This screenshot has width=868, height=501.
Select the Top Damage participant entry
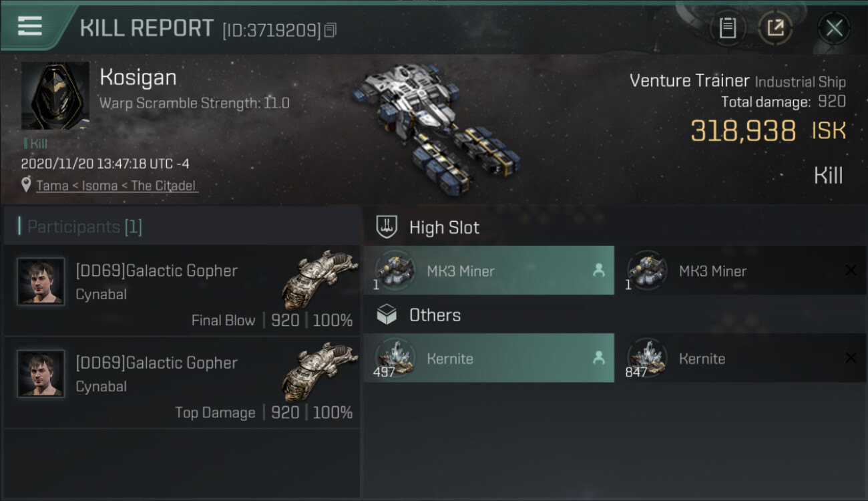182,383
